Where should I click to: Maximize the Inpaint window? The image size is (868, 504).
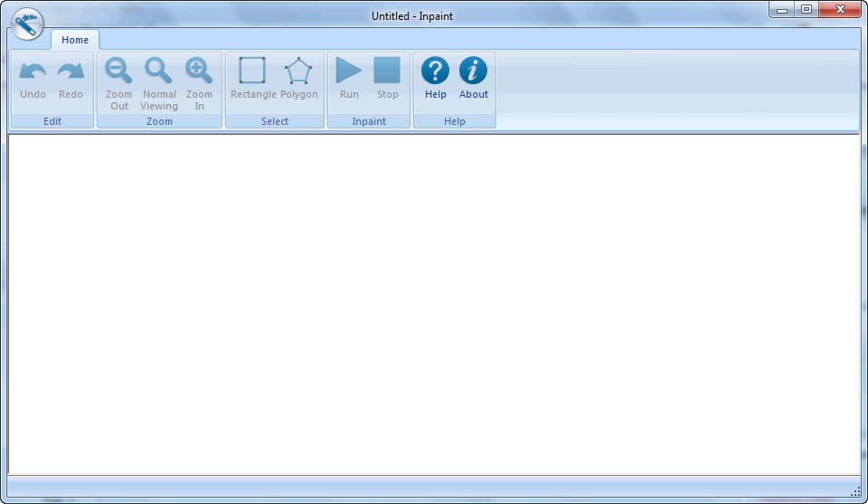(807, 9)
